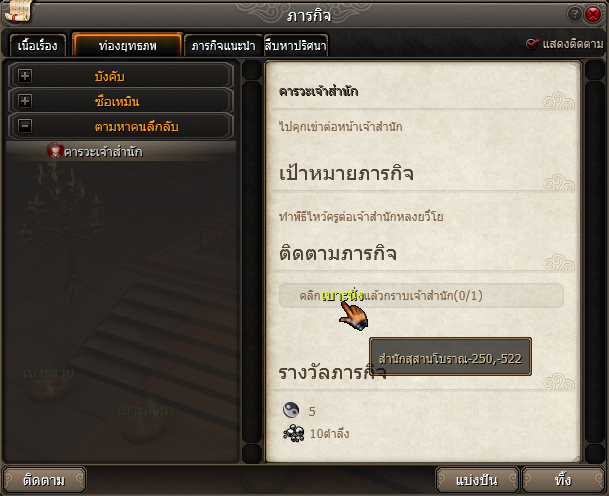Screen dimensions: 609x496
Task: Close the ภารกิจ quest window
Action: click(x=593, y=14)
